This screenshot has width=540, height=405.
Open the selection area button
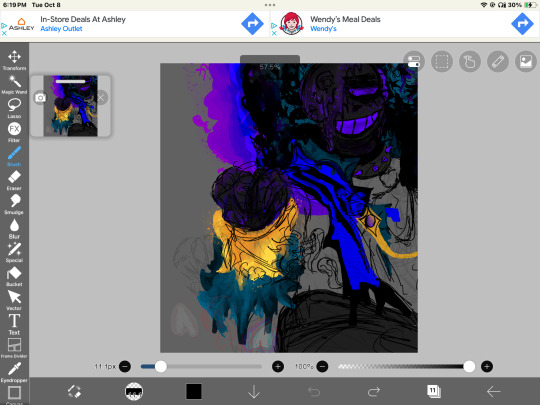click(442, 62)
